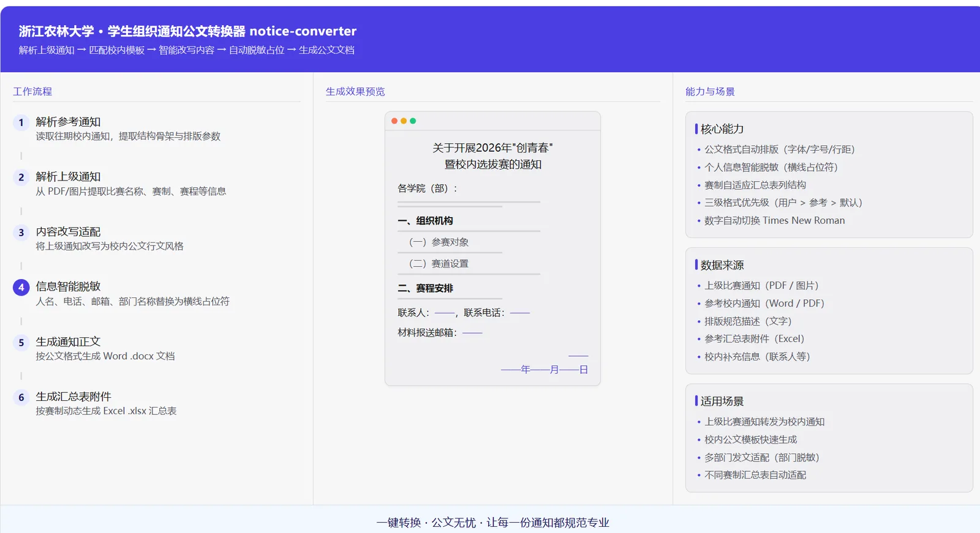980x533 pixels.
Task: Click green dot in preview window
Action: (413, 121)
